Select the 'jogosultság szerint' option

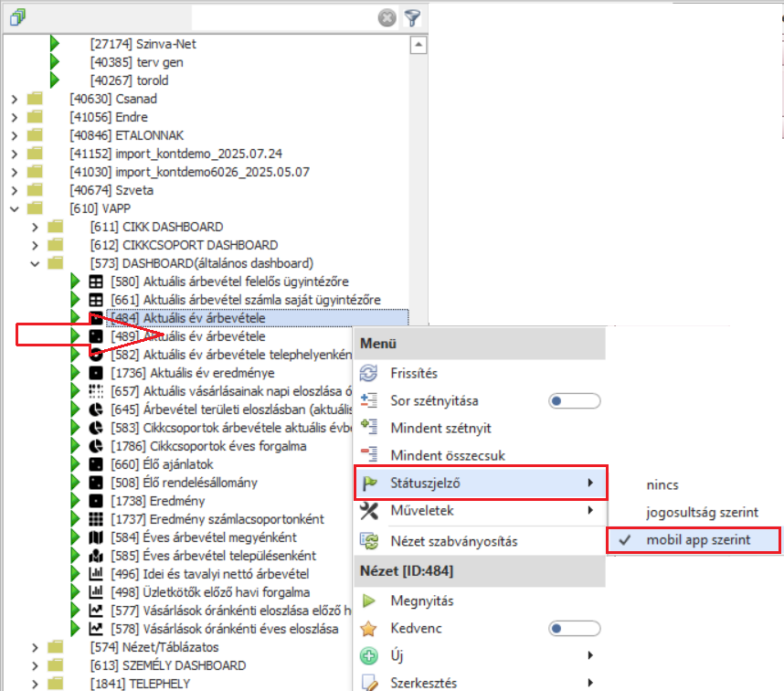click(x=702, y=512)
